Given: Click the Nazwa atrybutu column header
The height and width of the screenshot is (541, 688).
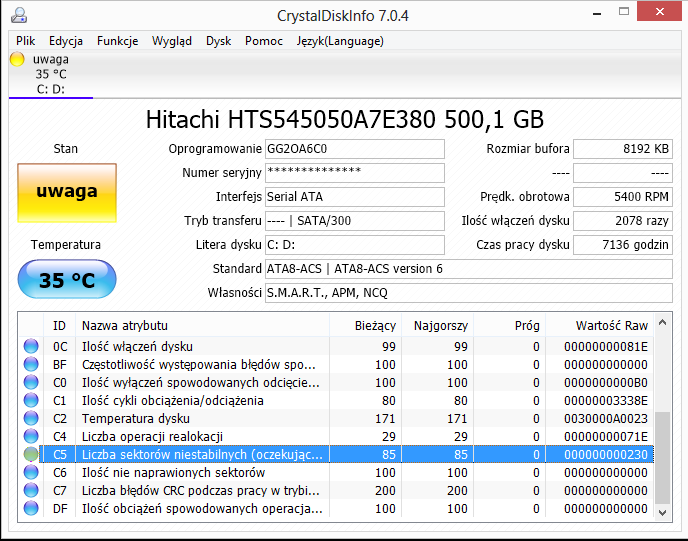Looking at the screenshot, I should tap(202, 326).
